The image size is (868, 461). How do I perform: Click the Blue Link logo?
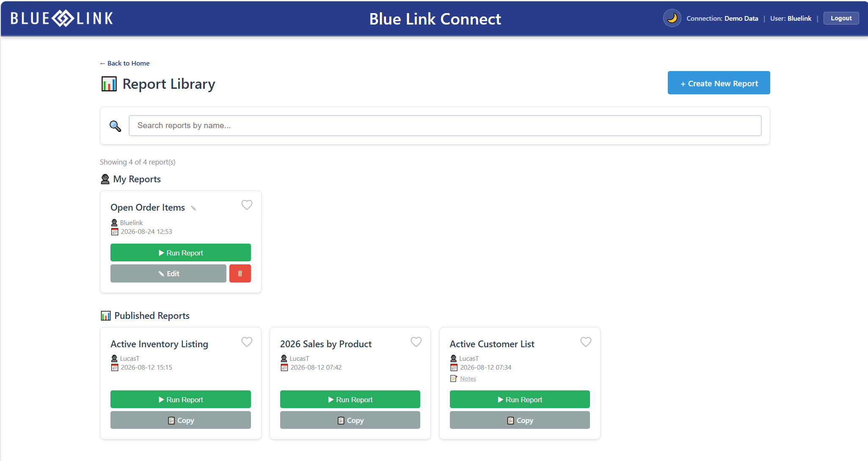click(62, 18)
